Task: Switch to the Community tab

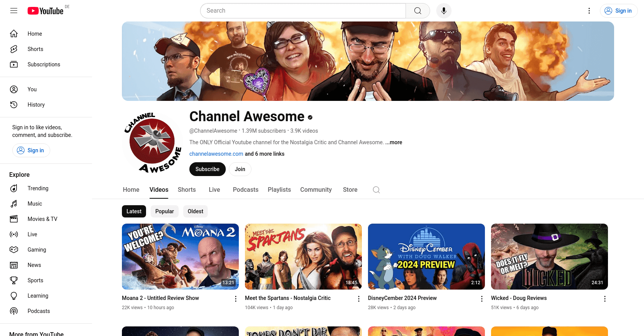Action: pyautogui.click(x=316, y=190)
